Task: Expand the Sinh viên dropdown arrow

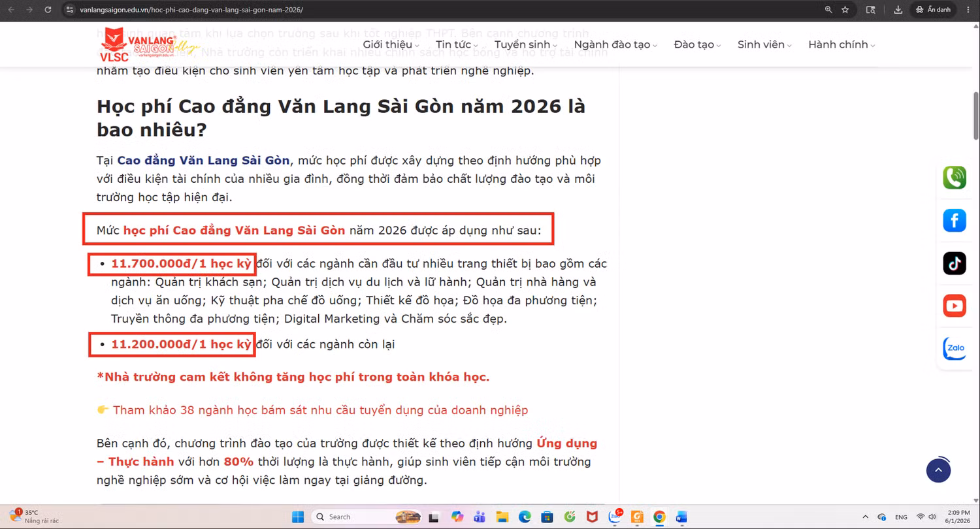Action: (x=789, y=46)
